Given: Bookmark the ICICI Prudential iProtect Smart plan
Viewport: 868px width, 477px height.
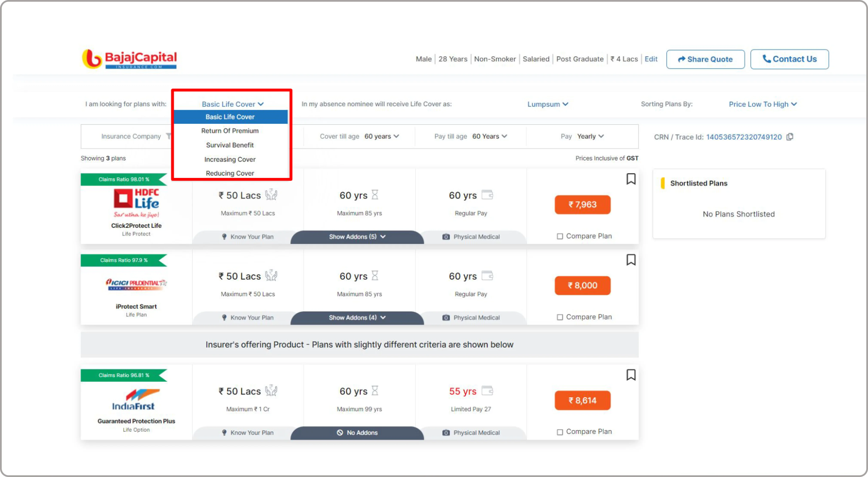Looking at the screenshot, I should [631, 260].
